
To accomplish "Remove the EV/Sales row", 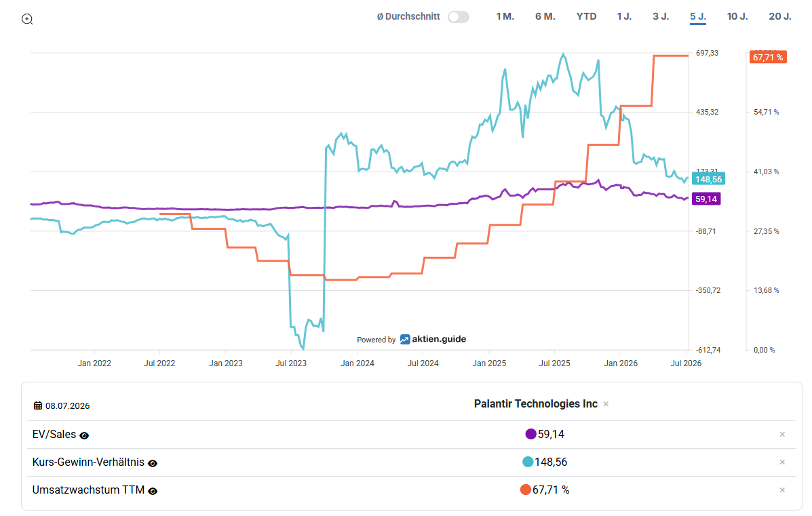I will [782, 434].
